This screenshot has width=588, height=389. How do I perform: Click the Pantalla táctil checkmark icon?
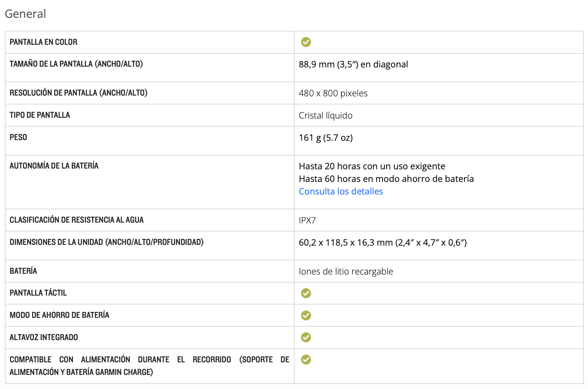[x=306, y=293]
